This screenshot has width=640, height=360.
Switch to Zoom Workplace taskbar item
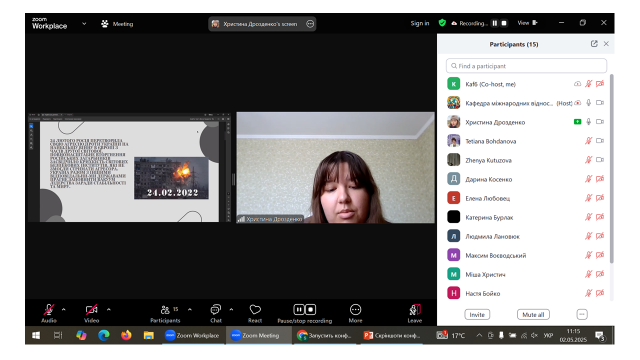click(193, 336)
